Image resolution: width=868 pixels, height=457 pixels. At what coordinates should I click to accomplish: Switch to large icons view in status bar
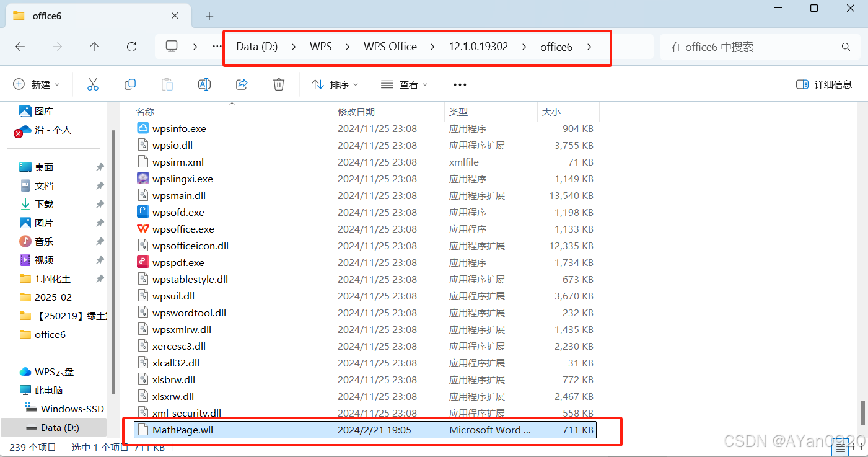(x=857, y=446)
